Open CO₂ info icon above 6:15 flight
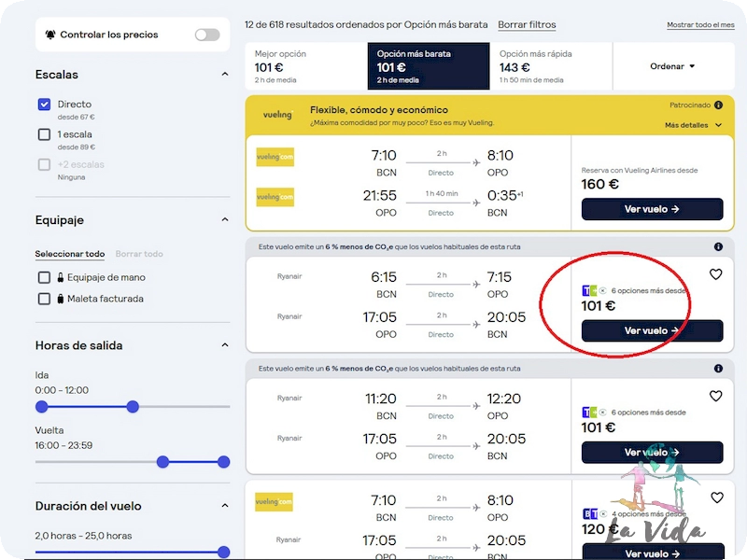Viewport: 747px width, 560px height. click(x=718, y=247)
